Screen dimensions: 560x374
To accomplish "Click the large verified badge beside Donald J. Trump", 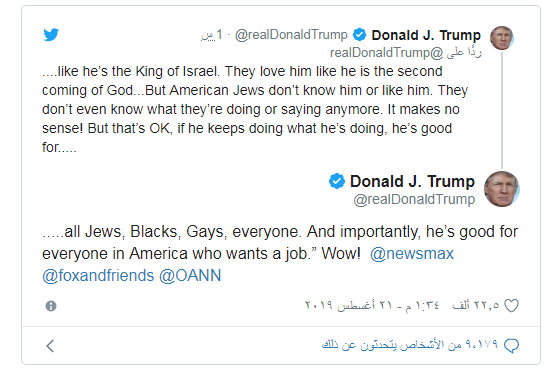I will (x=337, y=181).
